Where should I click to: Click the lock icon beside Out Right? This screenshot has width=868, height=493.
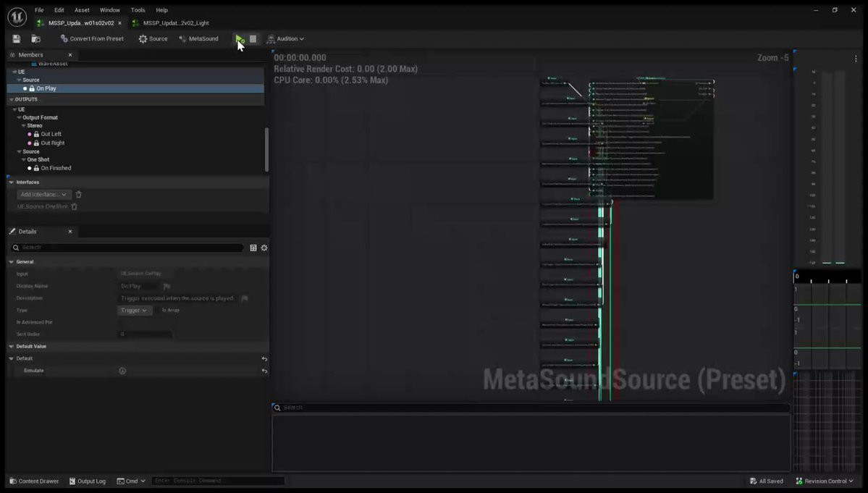36,143
